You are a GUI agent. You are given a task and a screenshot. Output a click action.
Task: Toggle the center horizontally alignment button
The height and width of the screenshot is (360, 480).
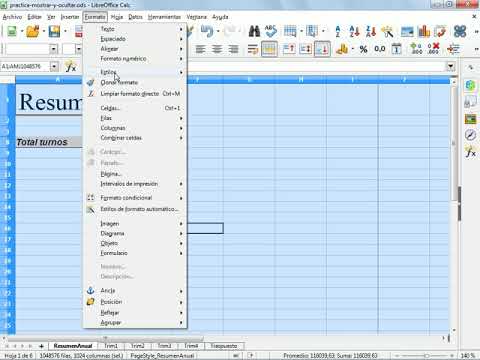[217, 50]
